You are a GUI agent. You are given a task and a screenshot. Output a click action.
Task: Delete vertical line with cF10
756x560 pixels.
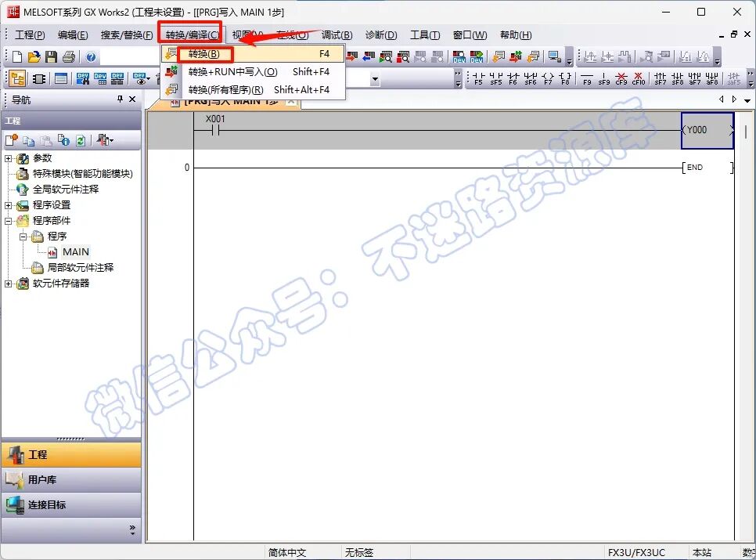[x=639, y=78]
